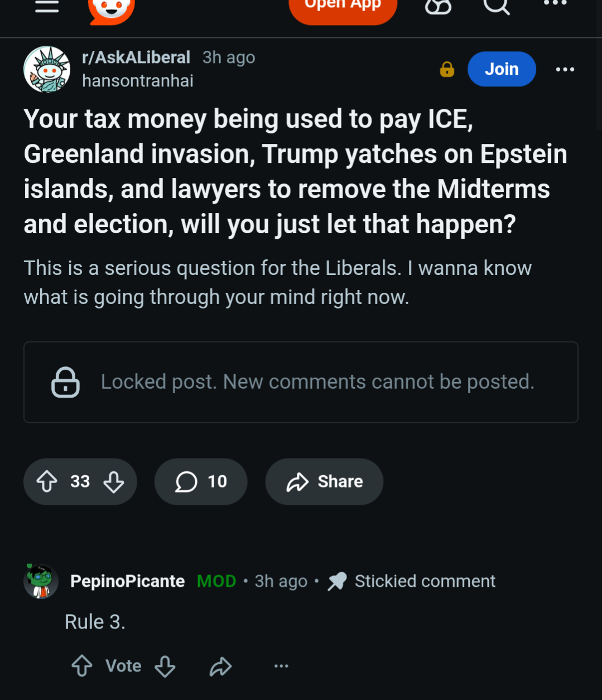Go to the r/AskALiberal subreddit link
Viewport: 602px width, 700px height.
click(136, 57)
